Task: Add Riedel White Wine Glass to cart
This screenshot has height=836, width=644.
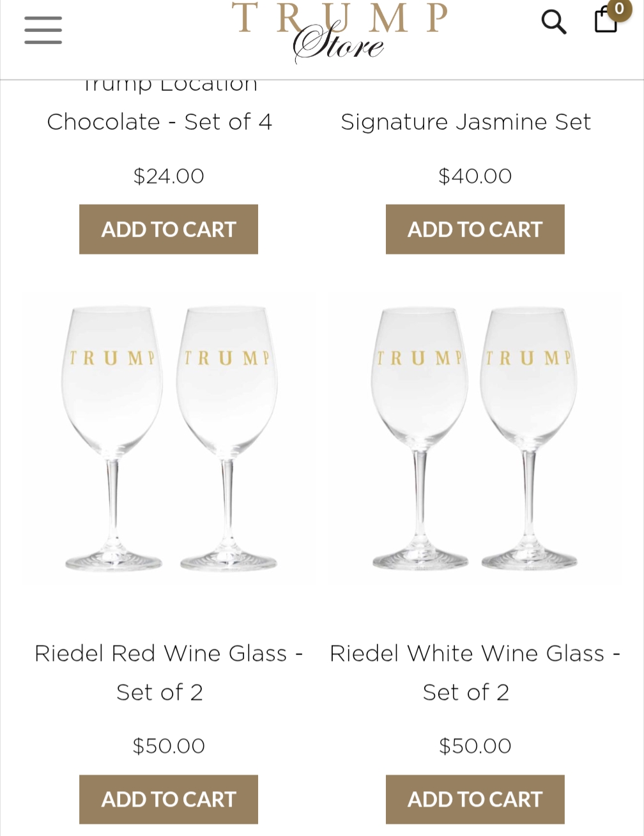Action: pyautogui.click(x=475, y=799)
